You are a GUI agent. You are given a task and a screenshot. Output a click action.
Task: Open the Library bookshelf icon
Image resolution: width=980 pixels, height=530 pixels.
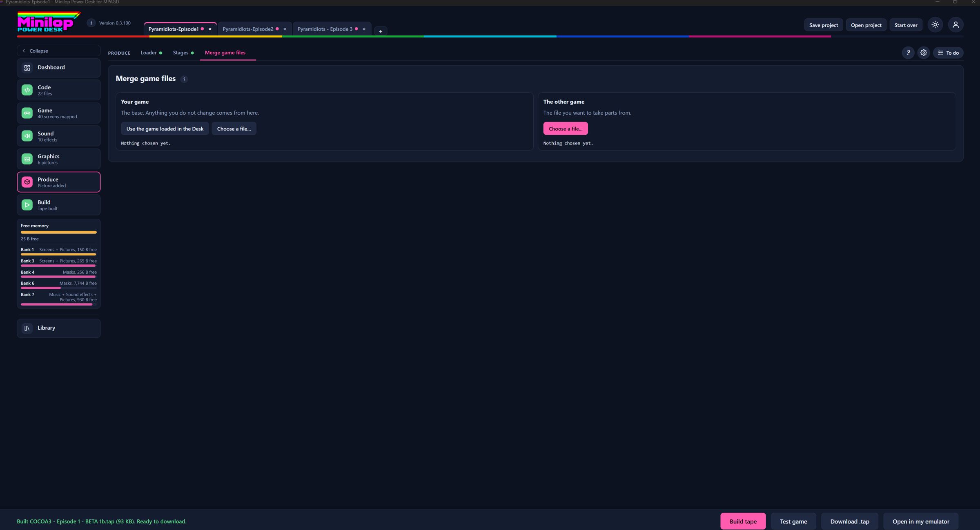27,328
